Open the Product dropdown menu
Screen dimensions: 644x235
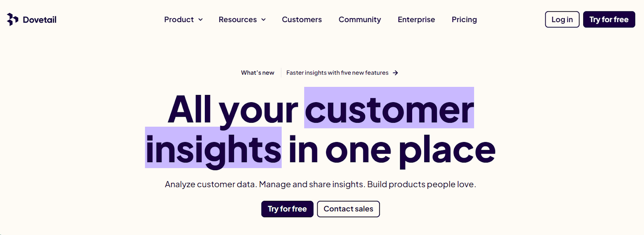tap(180, 19)
